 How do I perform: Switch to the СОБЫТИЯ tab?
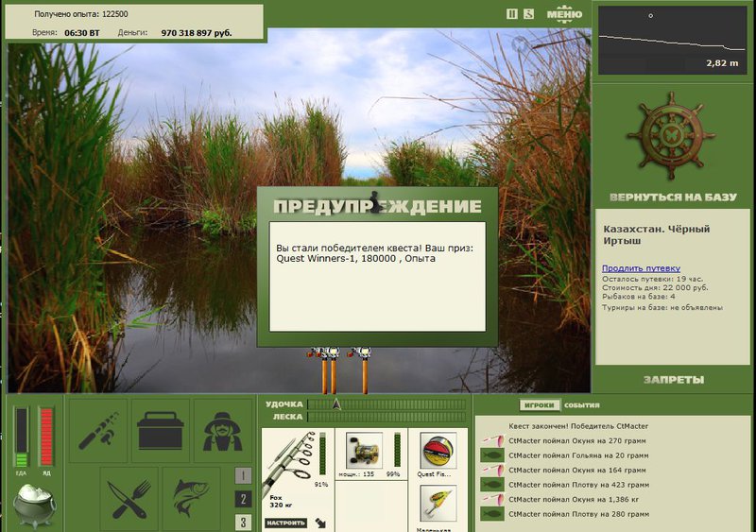(x=582, y=405)
